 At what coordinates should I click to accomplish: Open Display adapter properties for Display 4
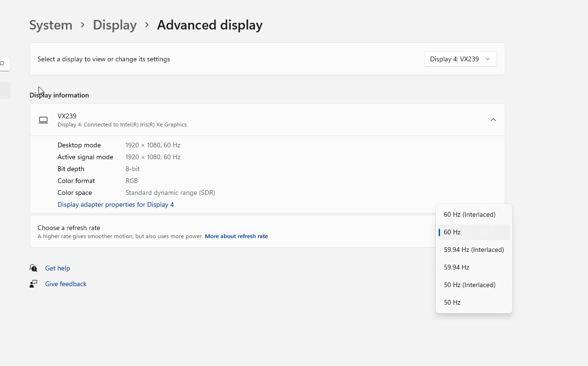(116, 204)
